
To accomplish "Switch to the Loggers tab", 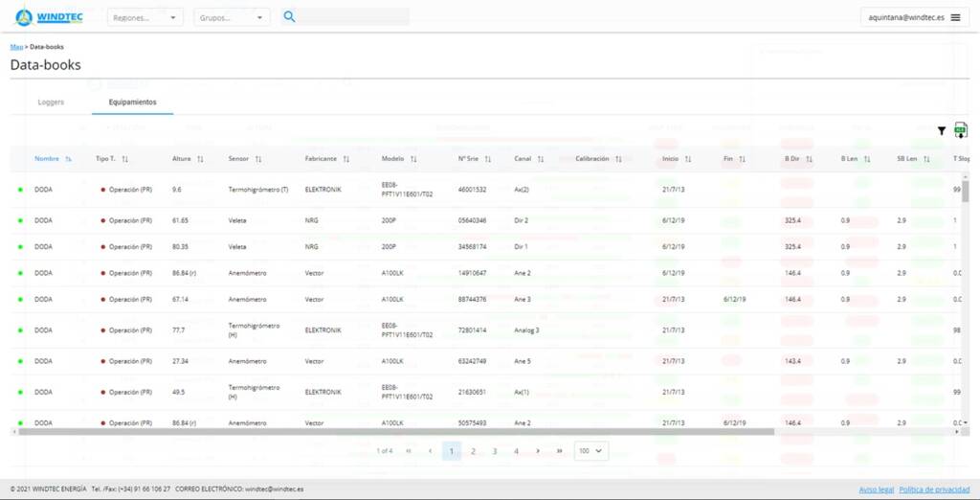I will point(51,102).
